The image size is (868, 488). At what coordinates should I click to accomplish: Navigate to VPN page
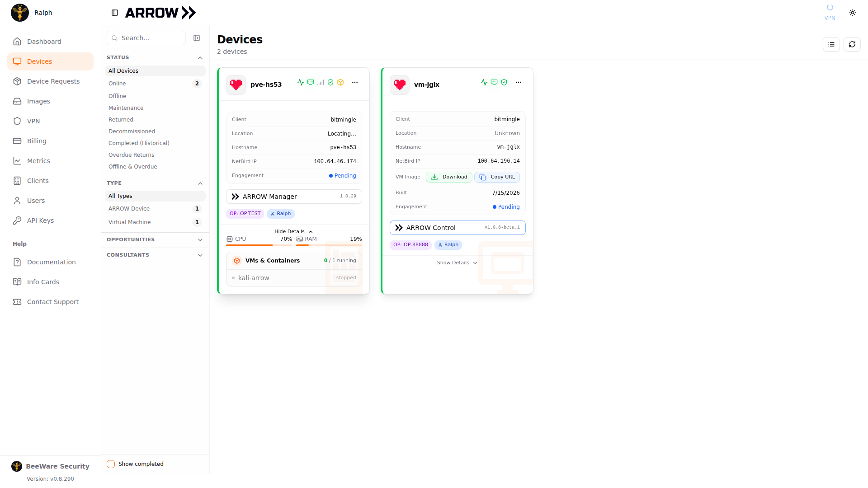50,121
